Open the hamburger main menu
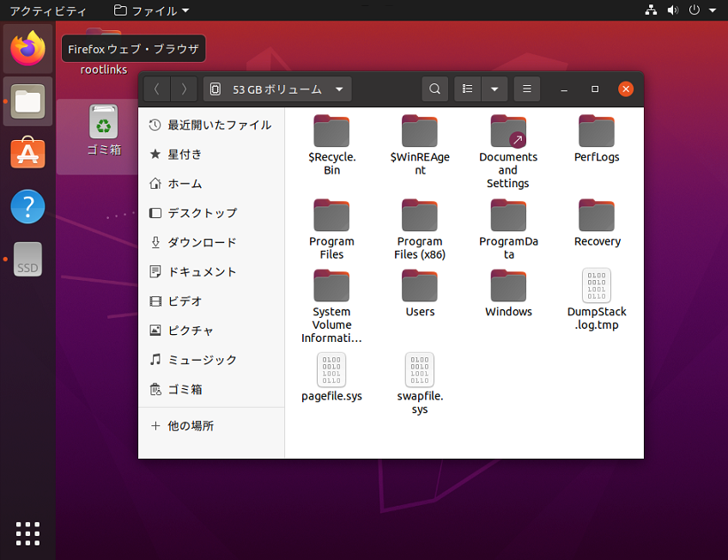This screenshot has width=728, height=560. coord(527,88)
